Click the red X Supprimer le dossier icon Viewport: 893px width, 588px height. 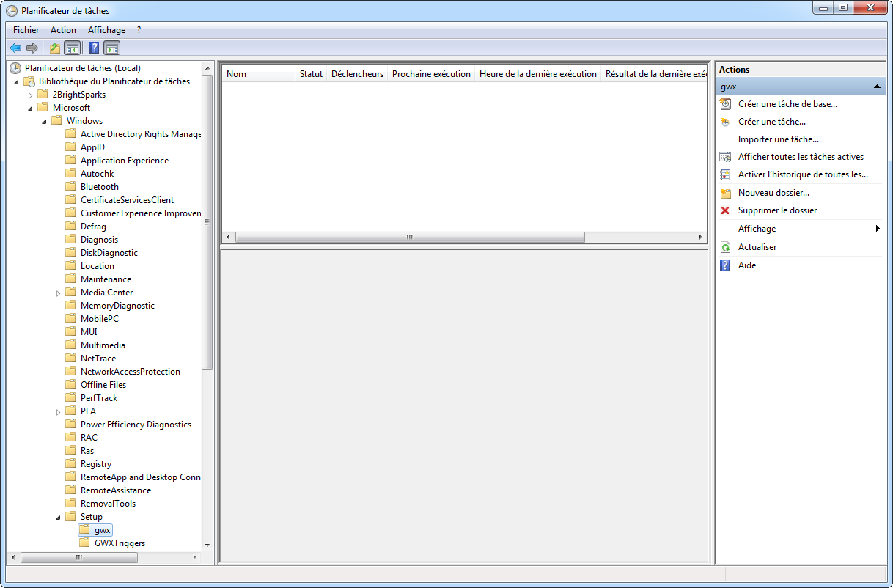(x=725, y=210)
